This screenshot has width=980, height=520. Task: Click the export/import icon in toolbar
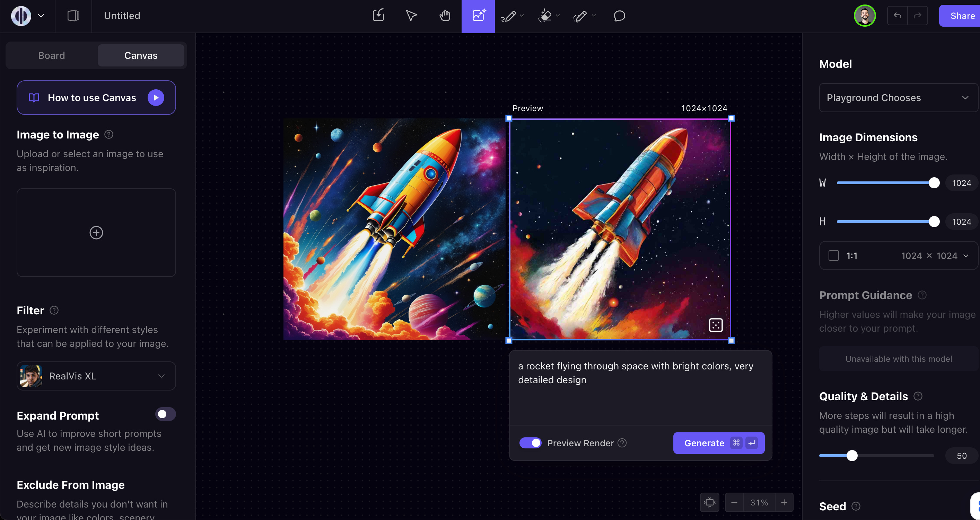[378, 16]
